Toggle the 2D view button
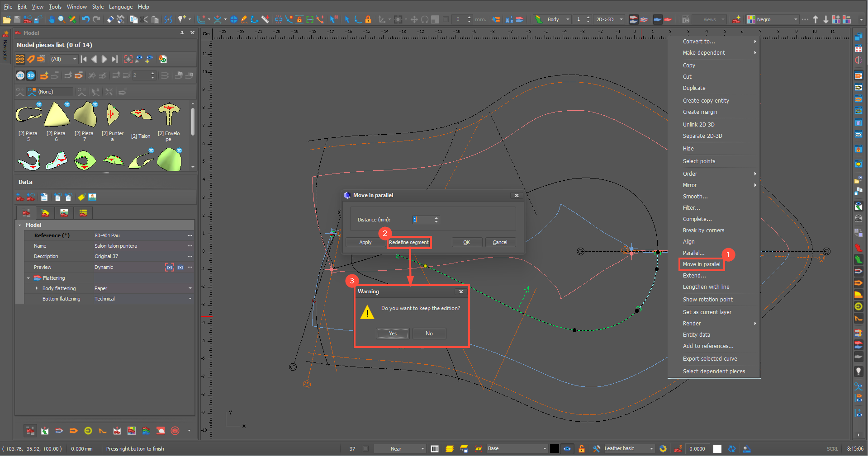Viewport: 868px width, 456px height. pos(20,75)
